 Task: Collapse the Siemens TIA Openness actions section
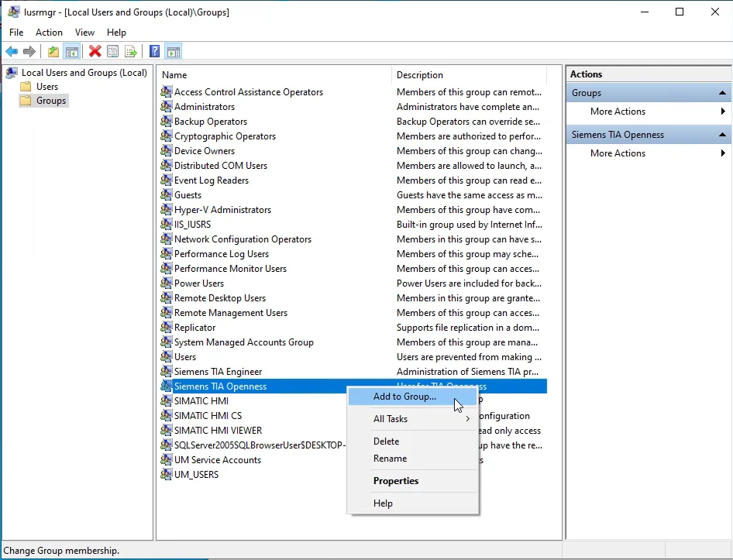pyautogui.click(x=722, y=135)
